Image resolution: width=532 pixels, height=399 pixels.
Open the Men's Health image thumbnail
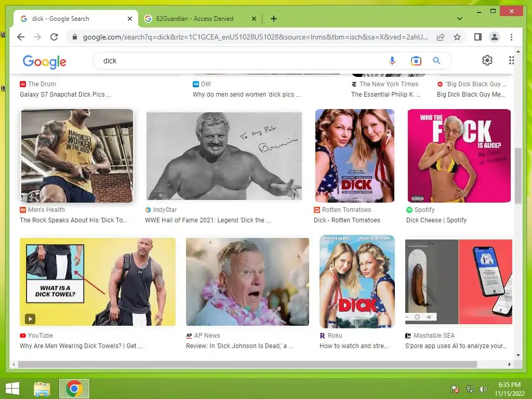tap(77, 156)
